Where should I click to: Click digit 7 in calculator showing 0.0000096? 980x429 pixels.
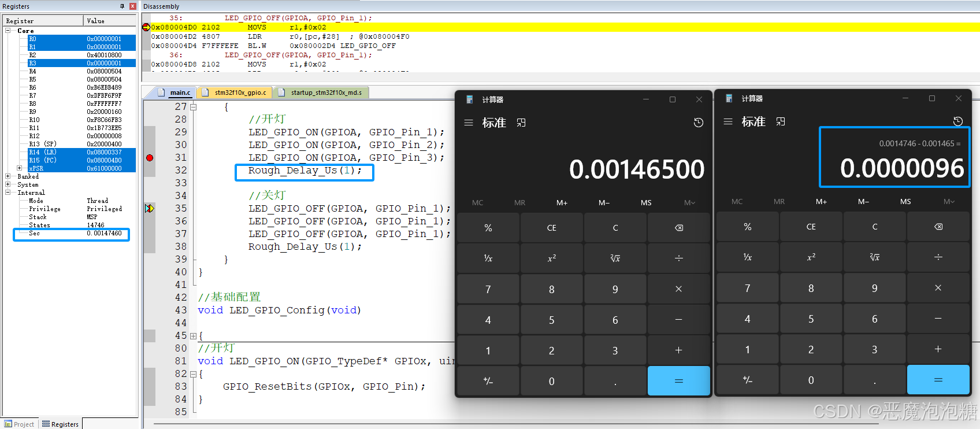(748, 288)
